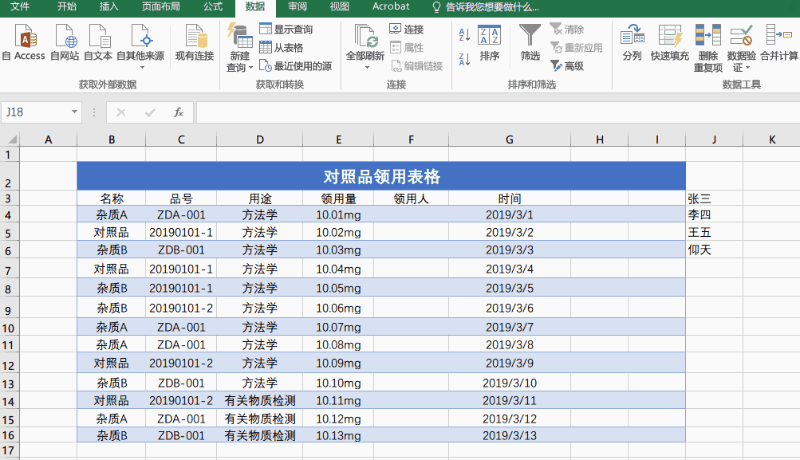This screenshot has height=460, width=800.
Task: Switch to the 公式 ribbon tab
Action: [213, 7]
